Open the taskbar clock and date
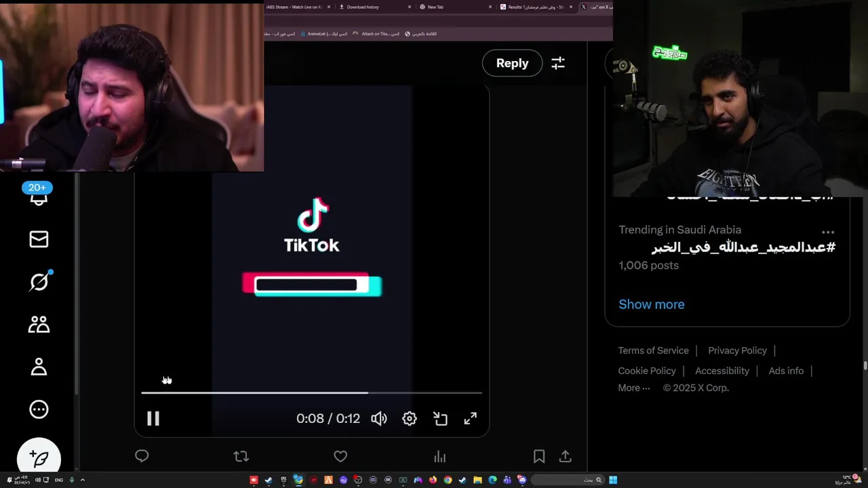This screenshot has width=868, height=488. 22,480
